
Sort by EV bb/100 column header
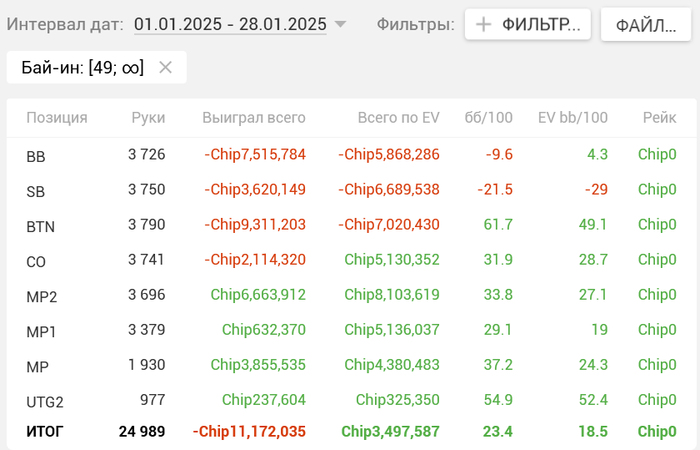click(x=572, y=118)
